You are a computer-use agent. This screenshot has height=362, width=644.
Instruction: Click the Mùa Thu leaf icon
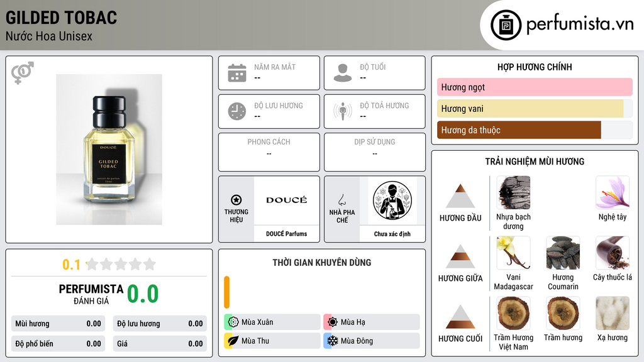pos(233,341)
